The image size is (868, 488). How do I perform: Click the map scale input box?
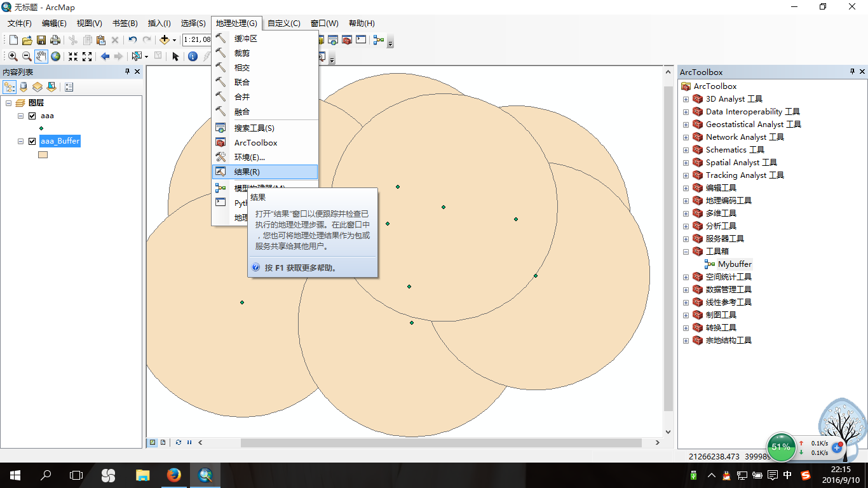[197, 40]
